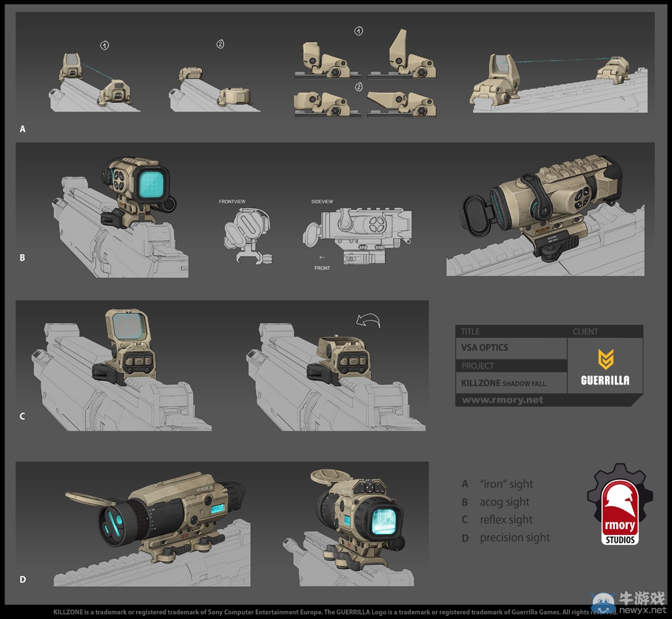Click the 'PROJECT' header label
Viewport: 672px width, 619px height.
click(x=478, y=366)
